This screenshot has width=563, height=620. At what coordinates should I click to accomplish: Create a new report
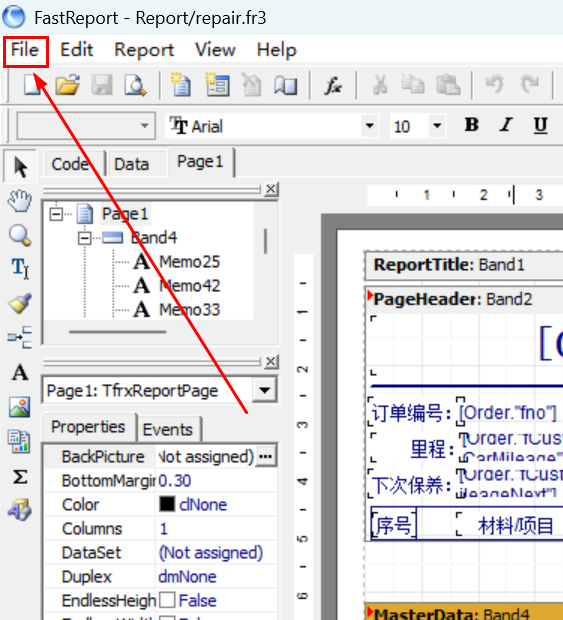tap(32, 84)
